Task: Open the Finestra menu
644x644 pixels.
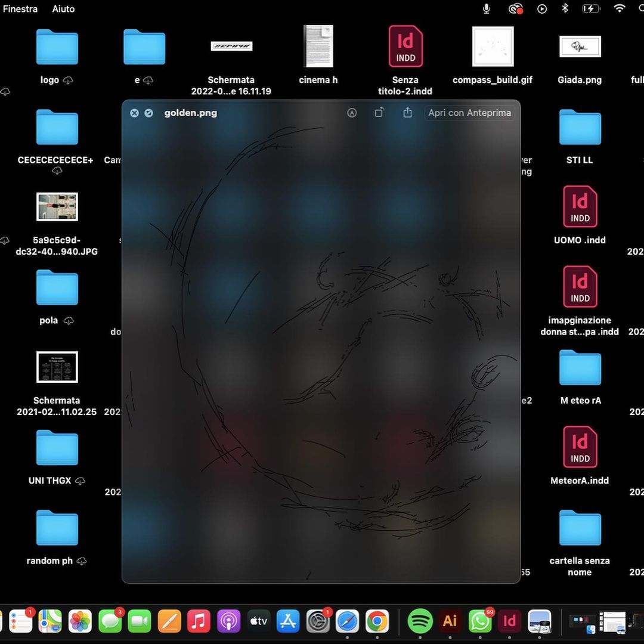Action: tap(20, 9)
